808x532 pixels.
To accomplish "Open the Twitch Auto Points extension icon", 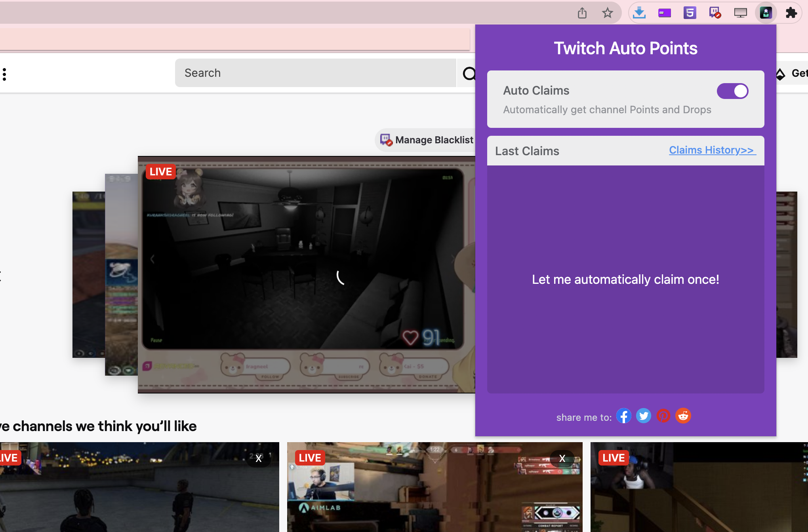I will [766, 13].
